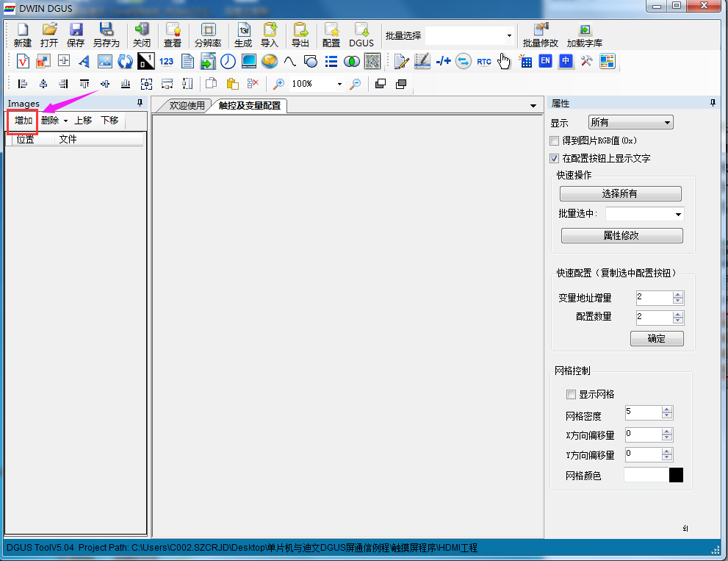Click 加载字库 (Load font library) icon
The image size is (728, 561).
point(585,35)
